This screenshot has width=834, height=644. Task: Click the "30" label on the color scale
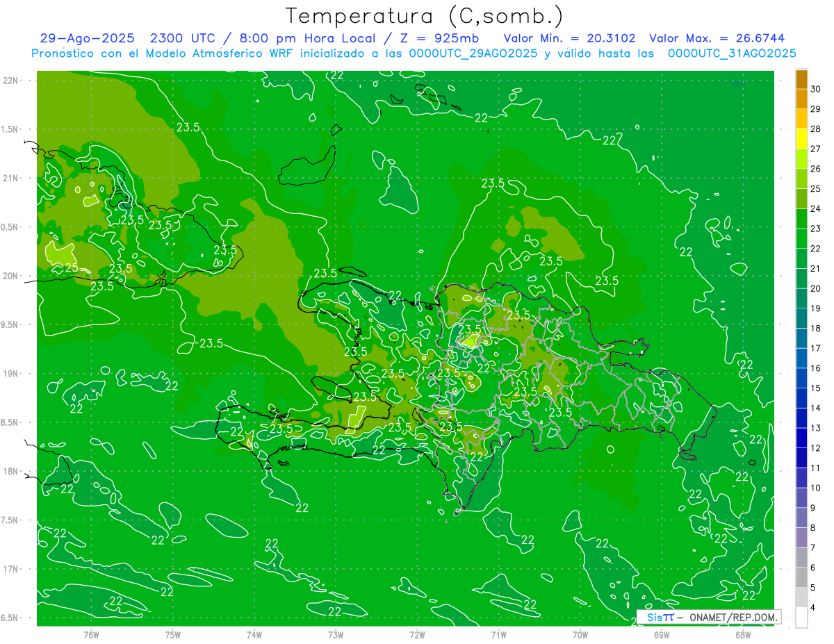tap(816, 89)
